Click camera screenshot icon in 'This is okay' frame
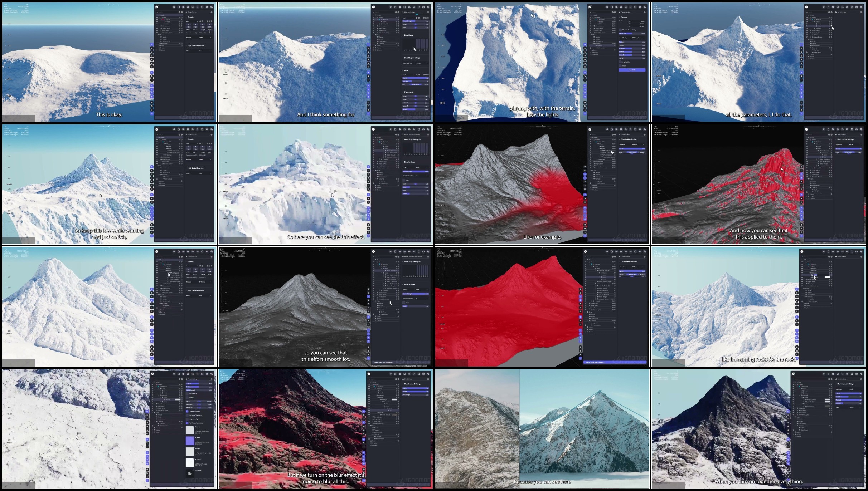Viewport: 868px width, 491px height. point(207,7)
